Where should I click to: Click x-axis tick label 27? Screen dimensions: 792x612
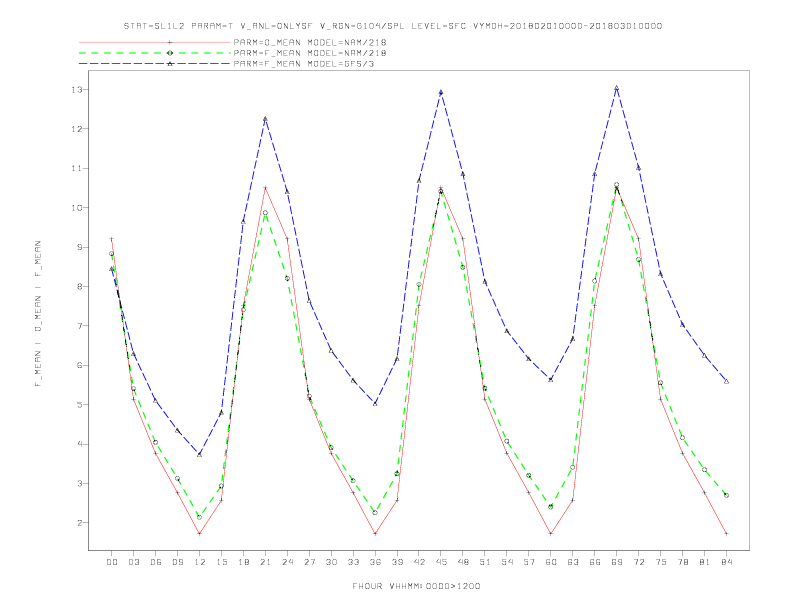click(x=309, y=562)
